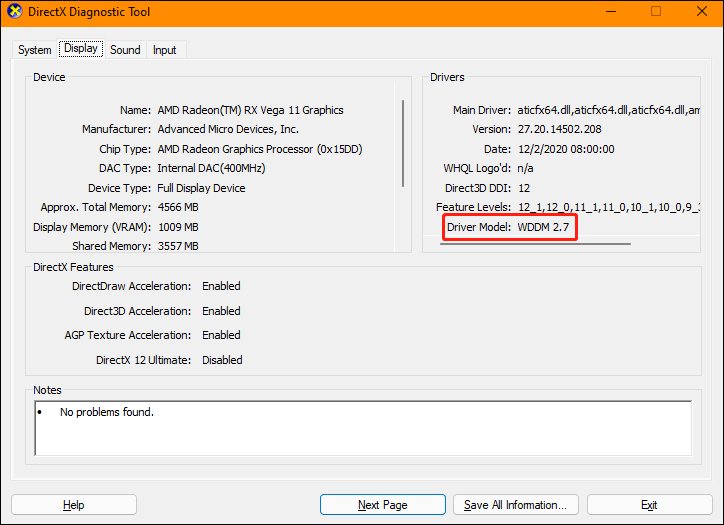Click WHQL Logo'd value n/a

click(525, 168)
